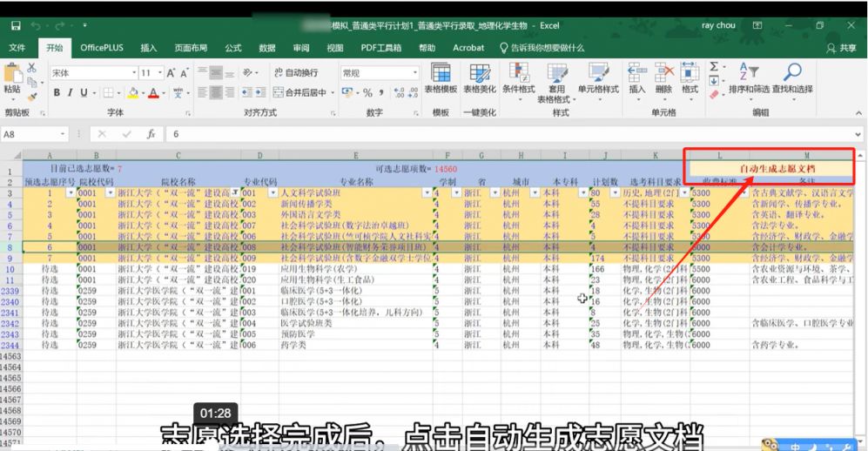
Task: Open the filter dropdown on 院校代码 column
Action: [x=110, y=192]
